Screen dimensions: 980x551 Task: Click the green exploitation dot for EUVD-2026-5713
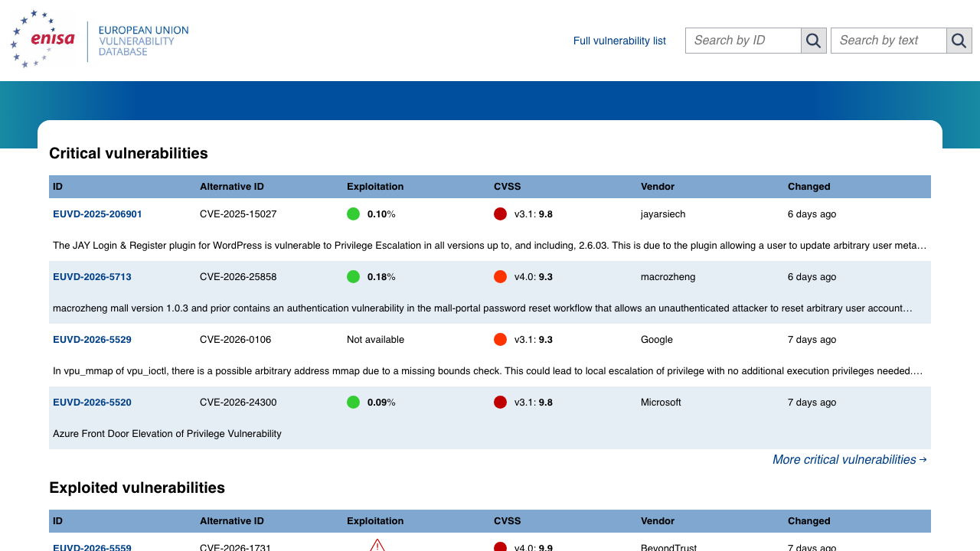click(353, 277)
